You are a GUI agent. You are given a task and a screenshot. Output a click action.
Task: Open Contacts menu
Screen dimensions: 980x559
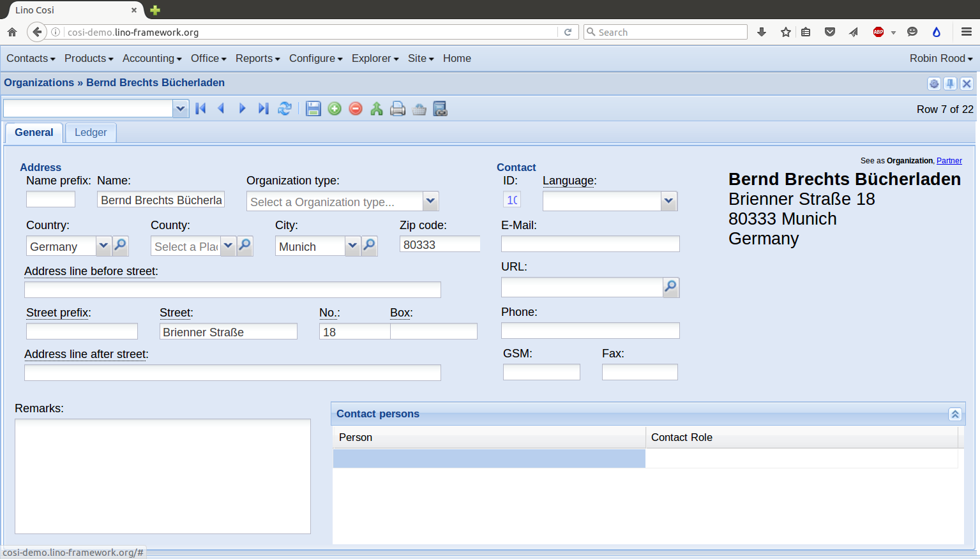[x=31, y=58]
